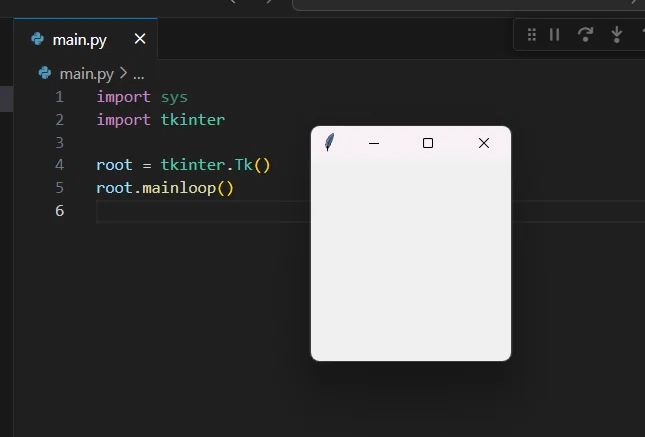
Task: Open the breadcrumb ellipsis symbol list
Action: tap(139, 75)
